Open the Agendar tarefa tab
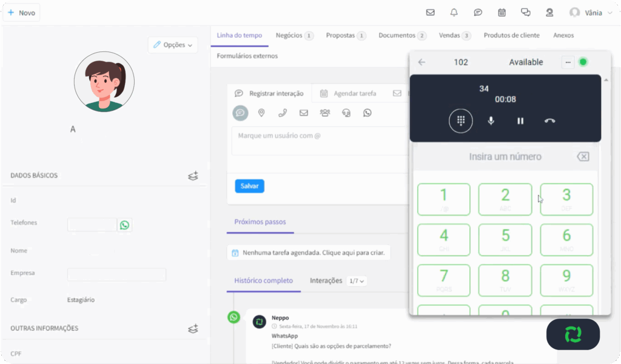The width and height of the screenshot is (621, 364). (349, 93)
